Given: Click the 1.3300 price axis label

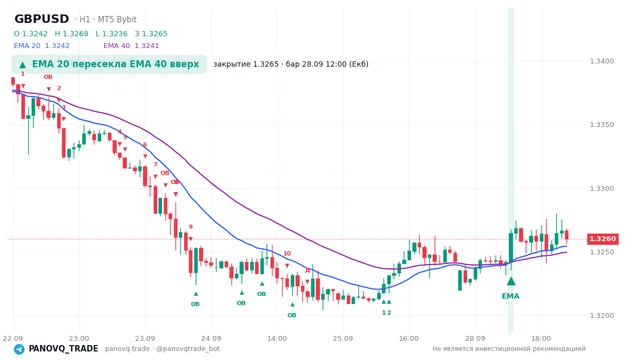Looking at the screenshot, I should 602,189.
